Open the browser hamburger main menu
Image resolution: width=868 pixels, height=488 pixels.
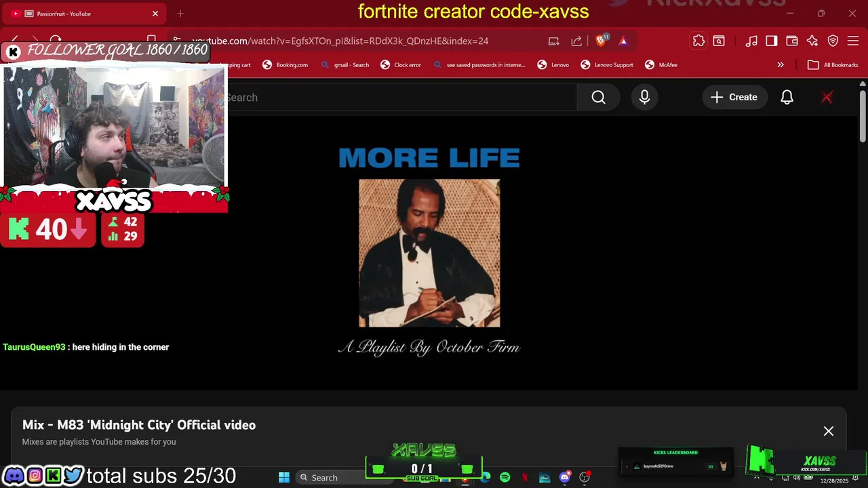click(853, 41)
